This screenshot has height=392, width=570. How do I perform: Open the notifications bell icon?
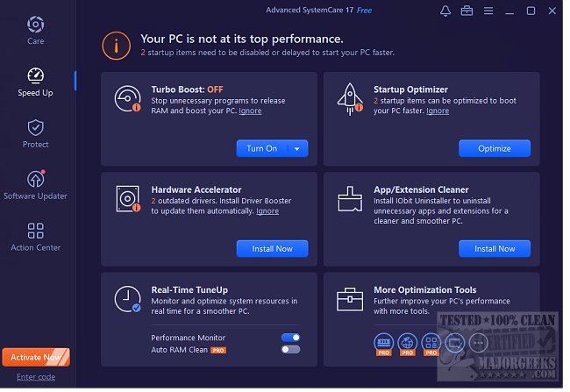445,11
